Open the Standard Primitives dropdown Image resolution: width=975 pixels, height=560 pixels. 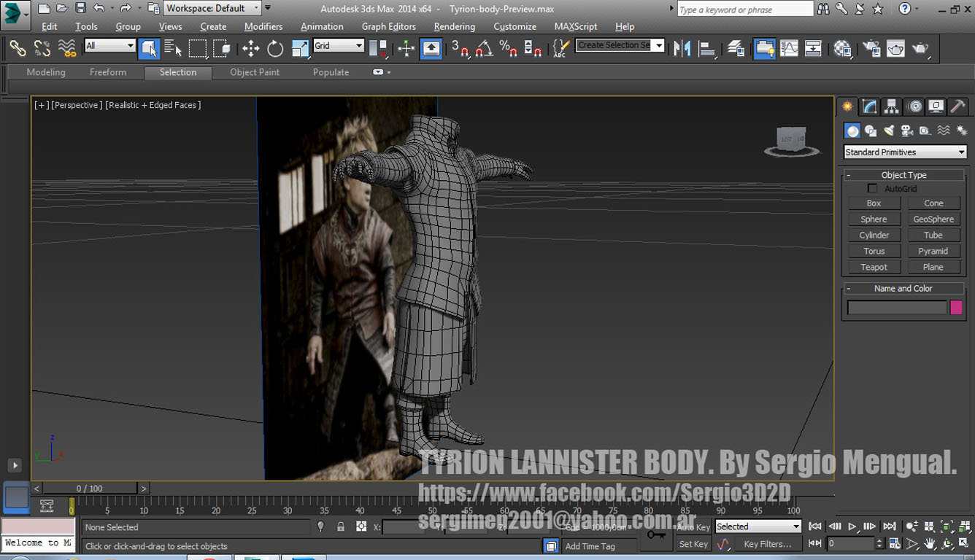tap(904, 152)
